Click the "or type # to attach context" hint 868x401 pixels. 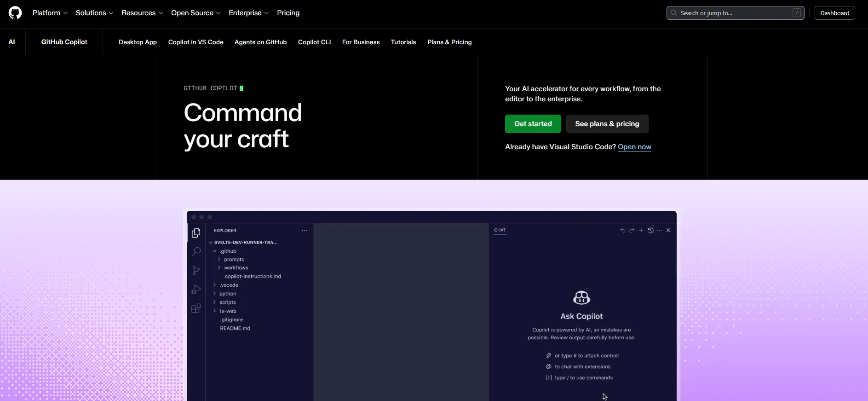587,356
